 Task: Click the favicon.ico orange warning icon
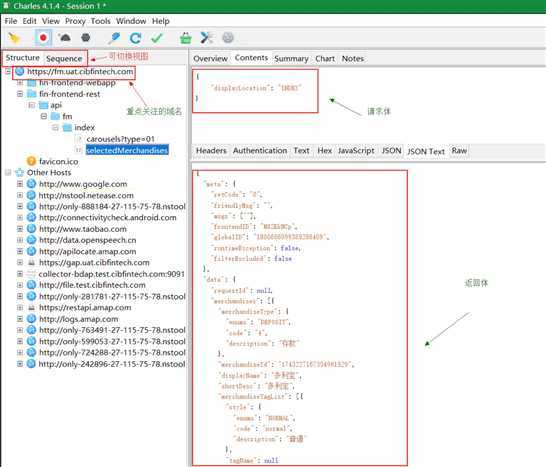tap(31, 161)
